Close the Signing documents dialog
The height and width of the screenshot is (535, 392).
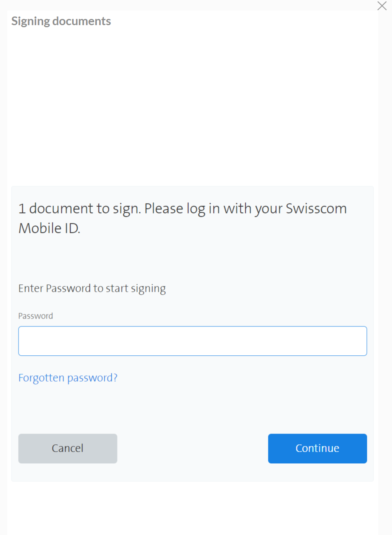point(382,6)
